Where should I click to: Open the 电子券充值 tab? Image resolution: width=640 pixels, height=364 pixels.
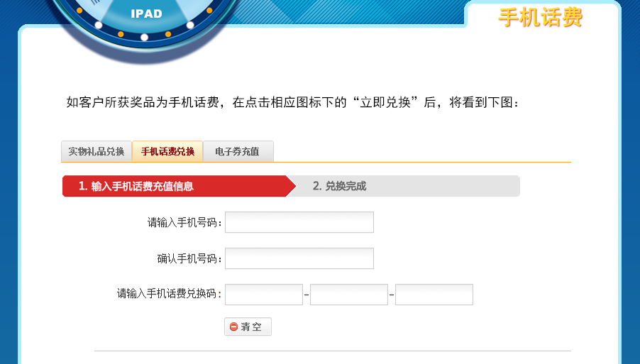[238, 151]
